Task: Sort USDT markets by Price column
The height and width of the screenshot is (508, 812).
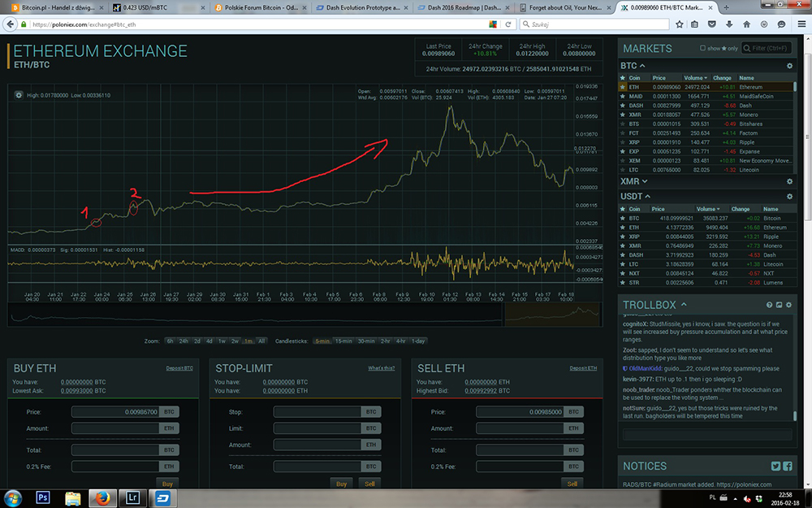Action: [659, 209]
